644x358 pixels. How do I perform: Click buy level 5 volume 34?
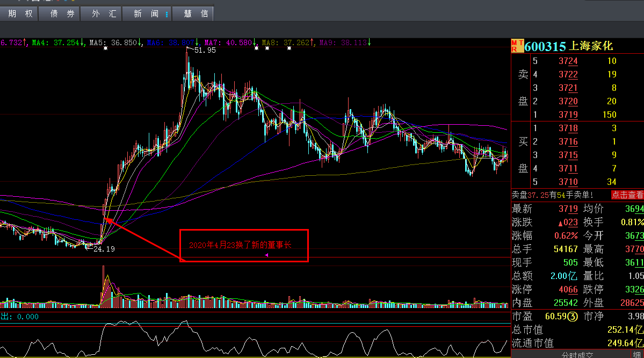point(612,182)
